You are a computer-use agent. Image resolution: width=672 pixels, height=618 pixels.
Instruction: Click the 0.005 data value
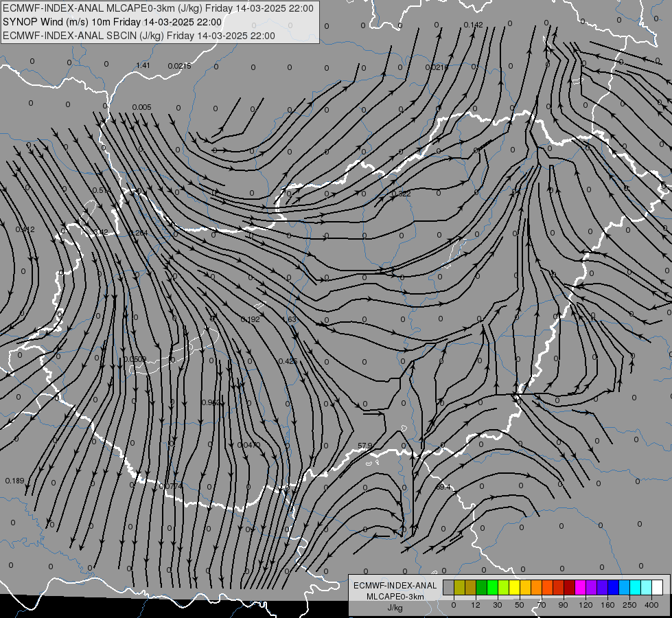pyautogui.click(x=141, y=107)
